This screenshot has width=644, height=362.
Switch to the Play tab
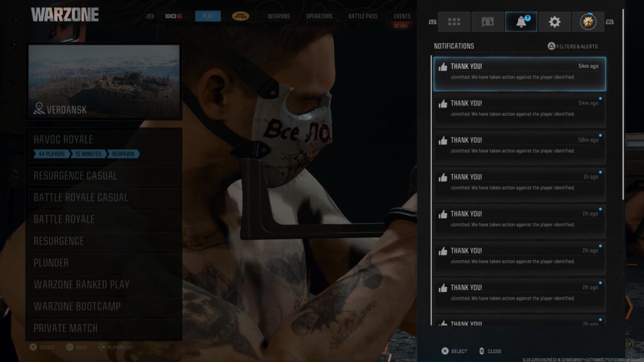point(208,16)
